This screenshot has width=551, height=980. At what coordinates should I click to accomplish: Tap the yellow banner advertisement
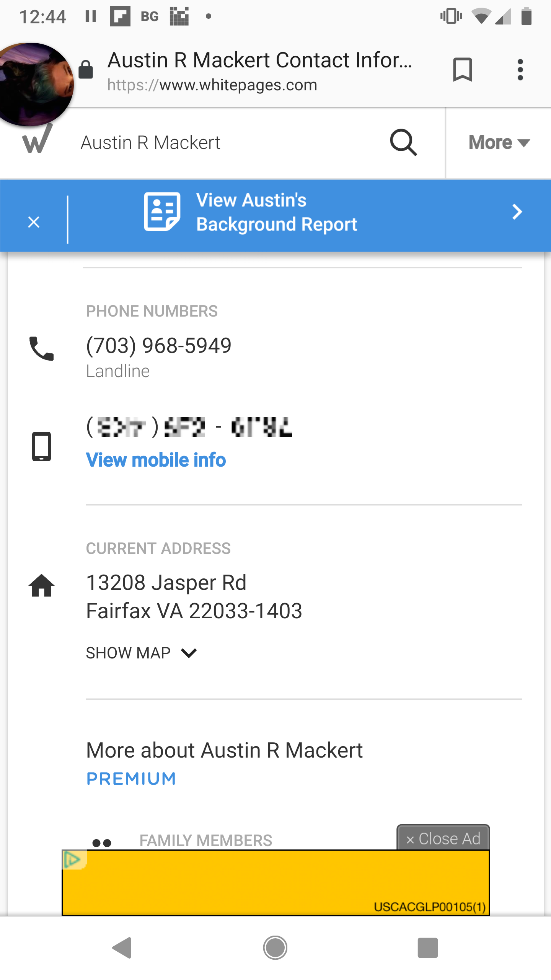275,883
